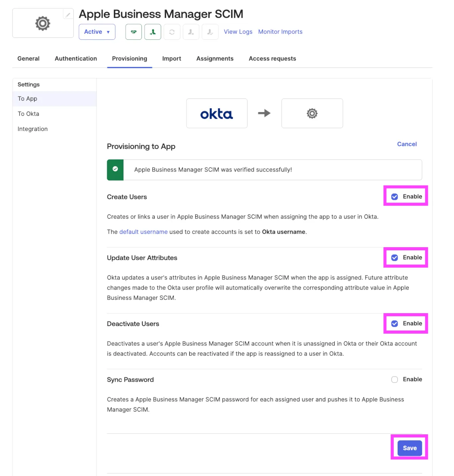
Task: Open the View Logs link
Action: click(x=238, y=32)
